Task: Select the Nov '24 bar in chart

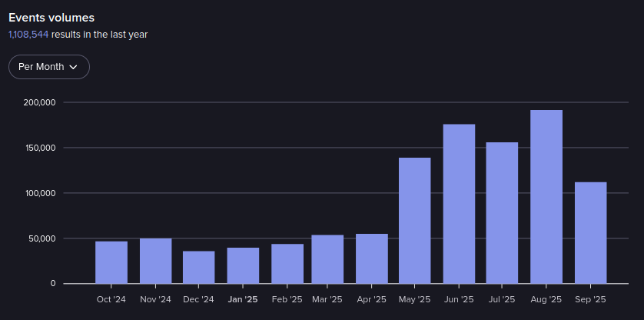Action: (155, 261)
